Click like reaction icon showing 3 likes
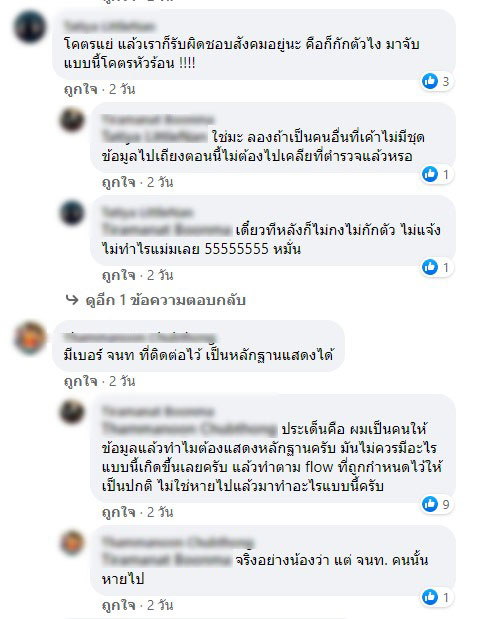 click(x=430, y=81)
